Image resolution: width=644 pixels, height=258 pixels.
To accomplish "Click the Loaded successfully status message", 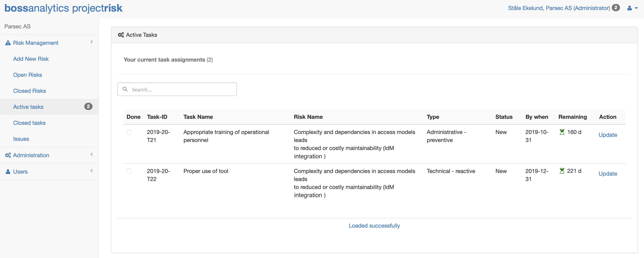I will [x=374, y=226].
